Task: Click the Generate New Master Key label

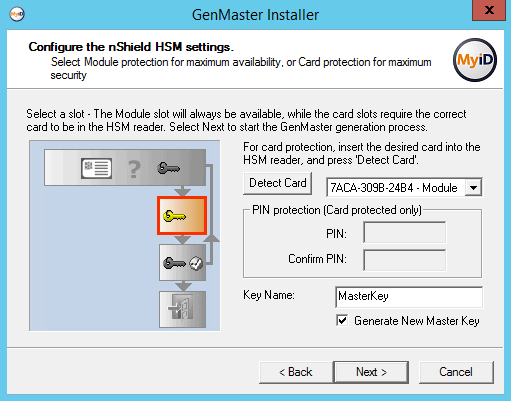Action: tap(417, 321)
